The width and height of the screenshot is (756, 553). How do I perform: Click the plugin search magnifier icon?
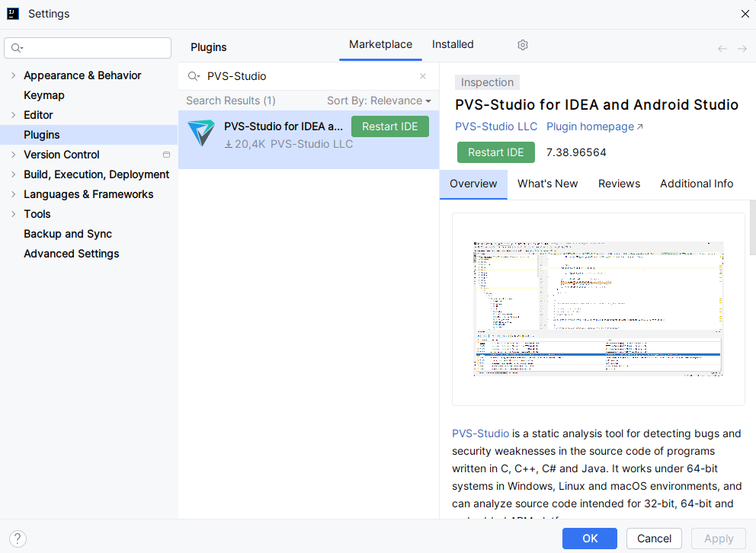(194, 76)
